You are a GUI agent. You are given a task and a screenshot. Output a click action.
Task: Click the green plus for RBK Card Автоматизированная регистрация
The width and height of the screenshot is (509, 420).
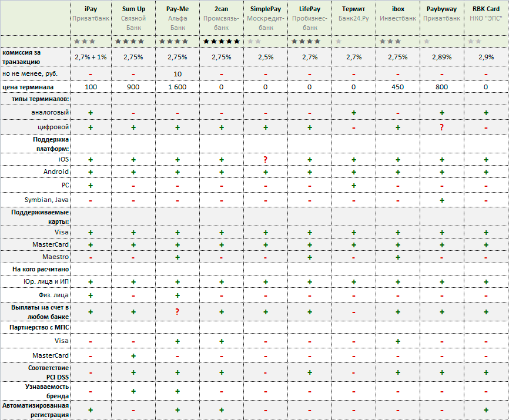click(486, 410)
